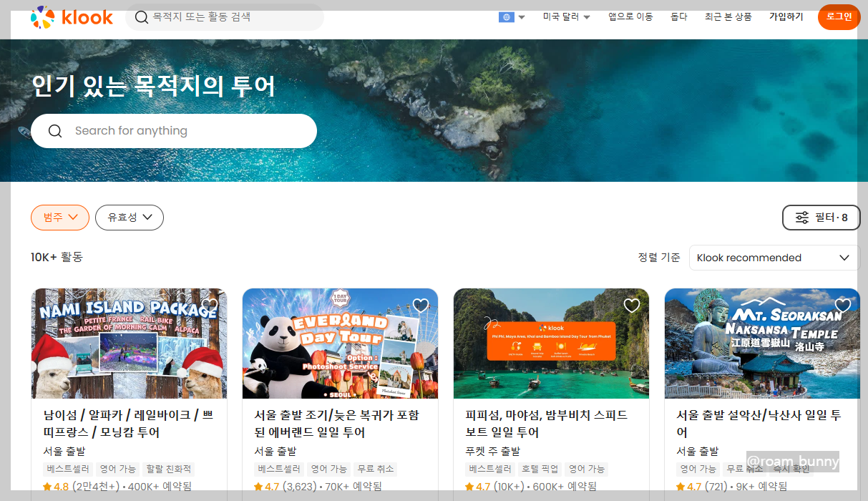Click the magnifier icon in hero search box
868x501 pixels.
[x=55, y=131]
